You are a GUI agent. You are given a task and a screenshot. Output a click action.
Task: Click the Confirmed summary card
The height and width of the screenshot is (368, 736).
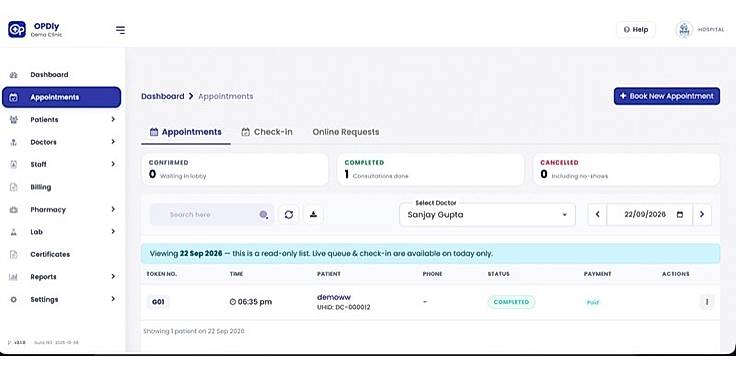coord(235,169)
